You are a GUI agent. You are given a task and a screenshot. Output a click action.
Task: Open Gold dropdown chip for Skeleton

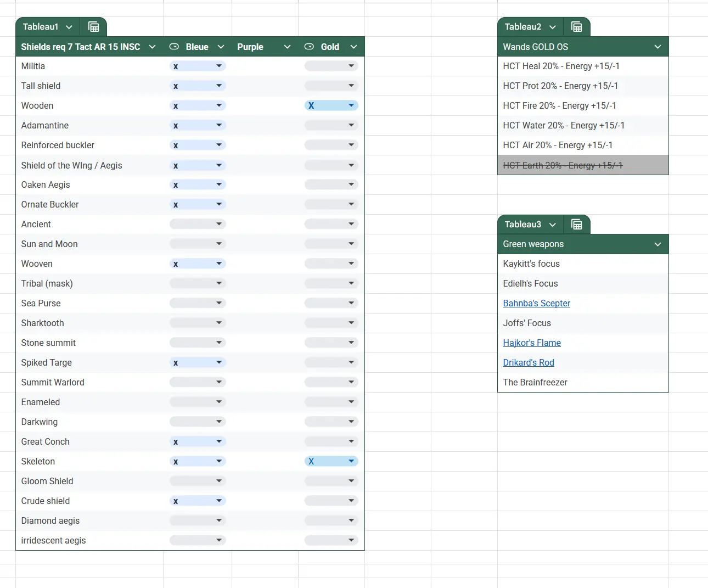[331, 461]
